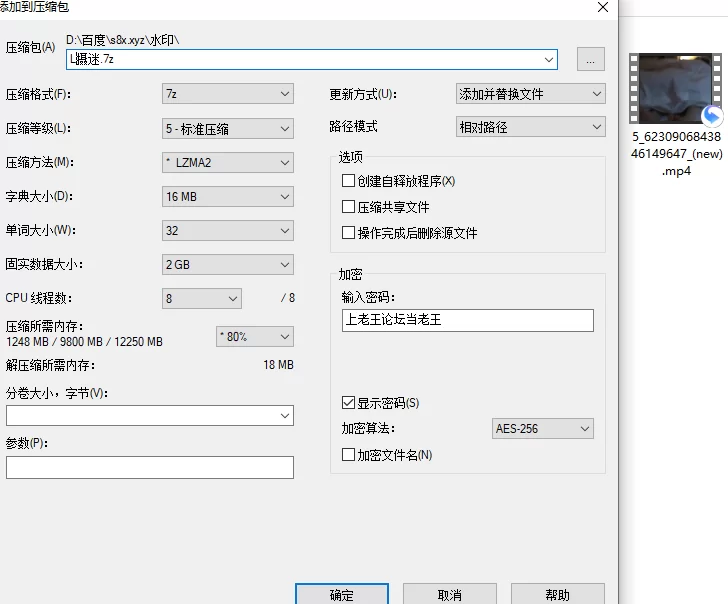Click the '/ 8' thread count text
This screenshot has width=728, height=604.
[x=288, y=298]
